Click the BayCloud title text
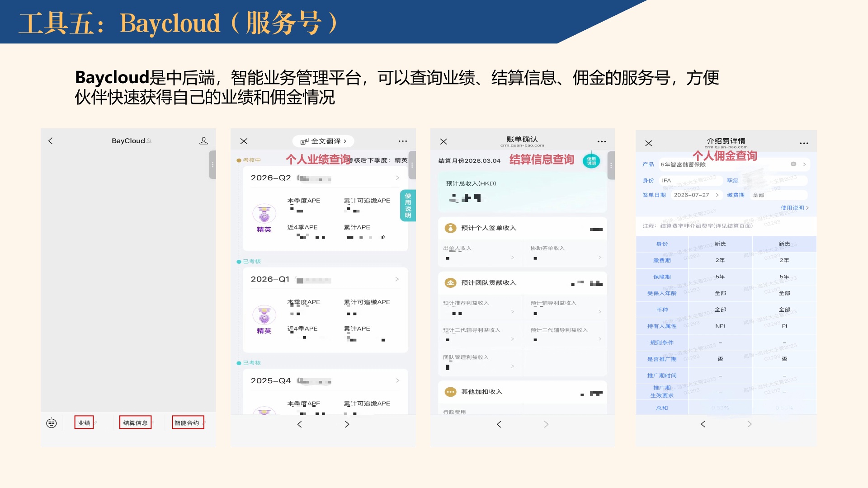This screenshot has width=868, height=488. (128, 141)
